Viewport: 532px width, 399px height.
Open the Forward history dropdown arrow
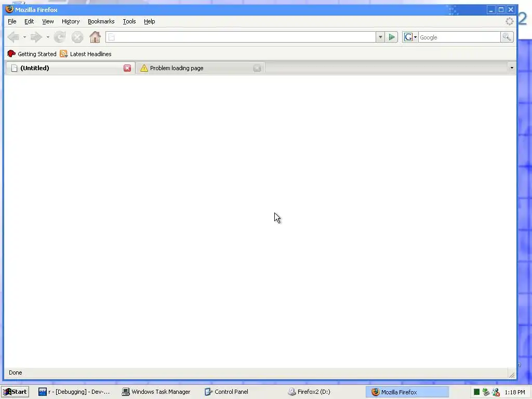pyautogui.click(x=48, y=37)
